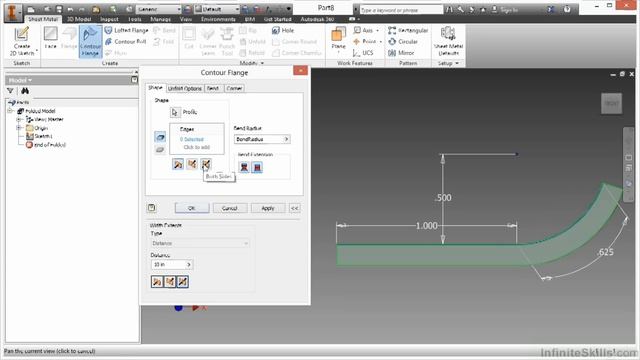Click OK in Contour Flange dialog
Viewport: 640px width, 360px height.
coord(192,208)
